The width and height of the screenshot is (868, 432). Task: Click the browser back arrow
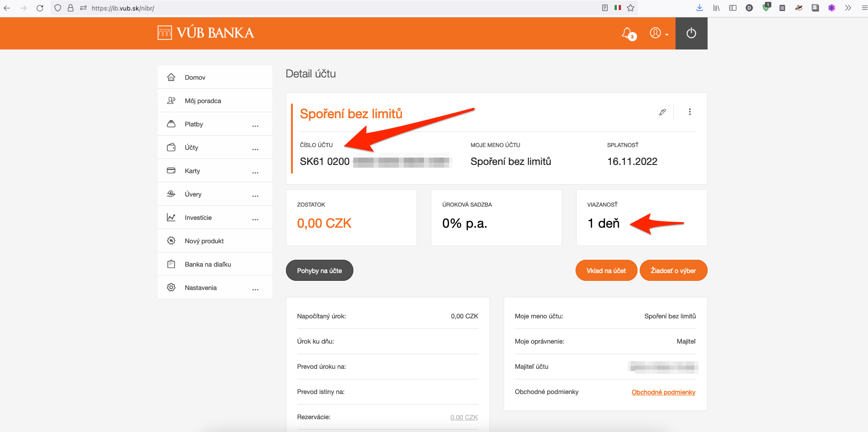(7, 8)
